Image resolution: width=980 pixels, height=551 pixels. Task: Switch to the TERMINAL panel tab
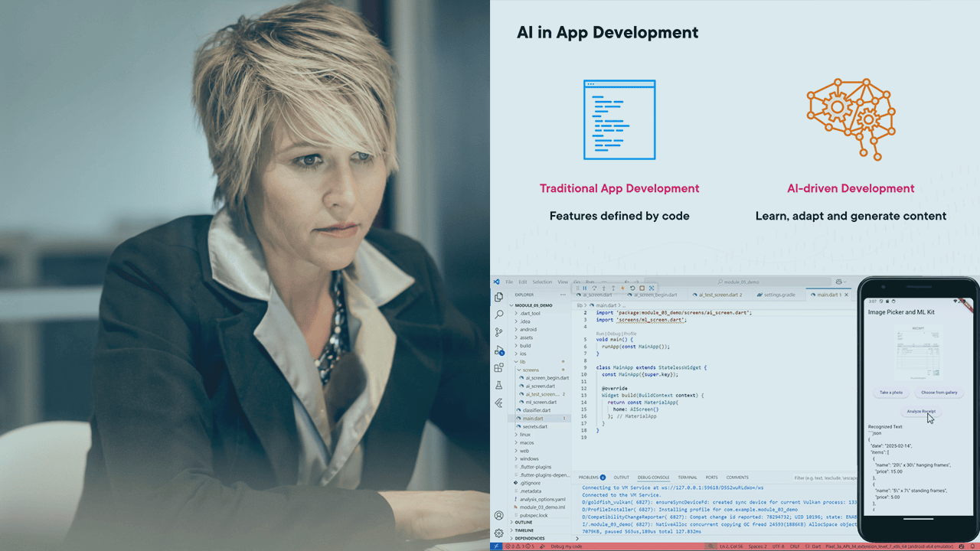pyautogui.click(x=688, y=478)
